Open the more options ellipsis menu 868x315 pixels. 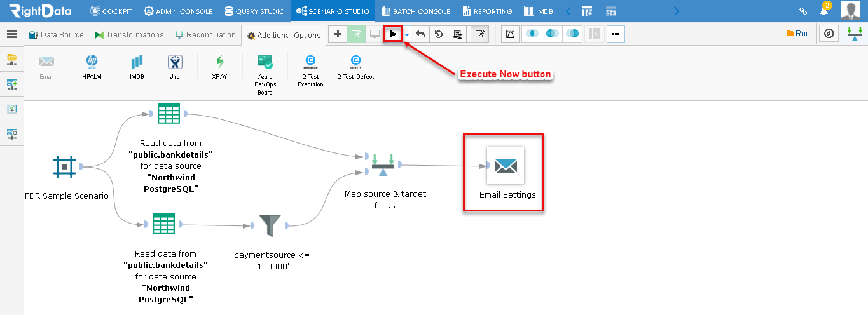(616, 34)
